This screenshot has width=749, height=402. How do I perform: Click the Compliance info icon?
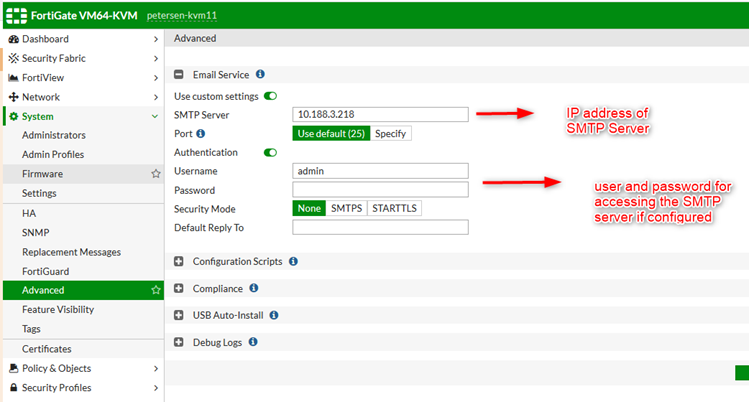point(253,288)
